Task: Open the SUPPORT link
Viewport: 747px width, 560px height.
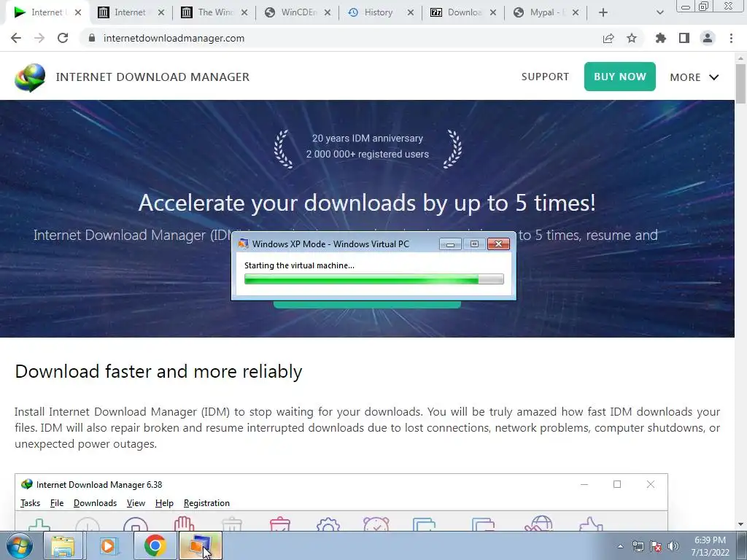Action: [545, 77]
